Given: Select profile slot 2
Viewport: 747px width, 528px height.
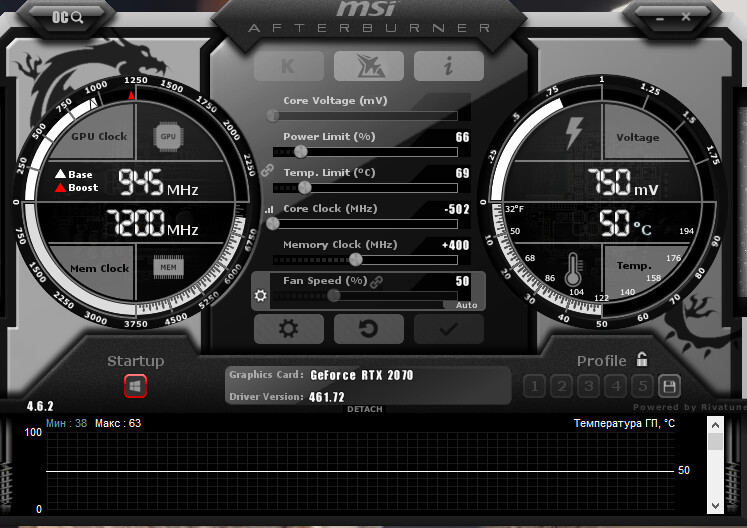Looking at the screenshot, I should pos(562,386).
